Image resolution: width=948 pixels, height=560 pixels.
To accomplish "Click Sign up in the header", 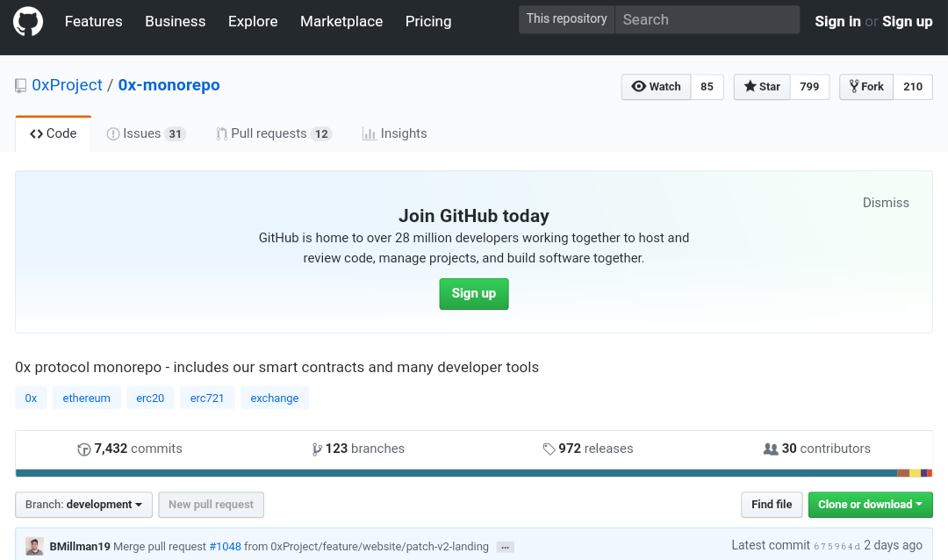I will (x=907, y=21).
